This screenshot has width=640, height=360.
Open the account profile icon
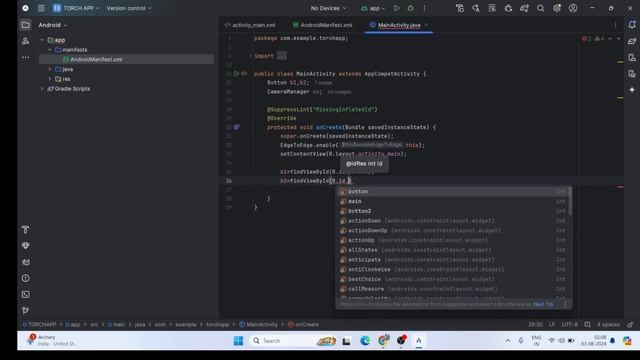(573, 8)
